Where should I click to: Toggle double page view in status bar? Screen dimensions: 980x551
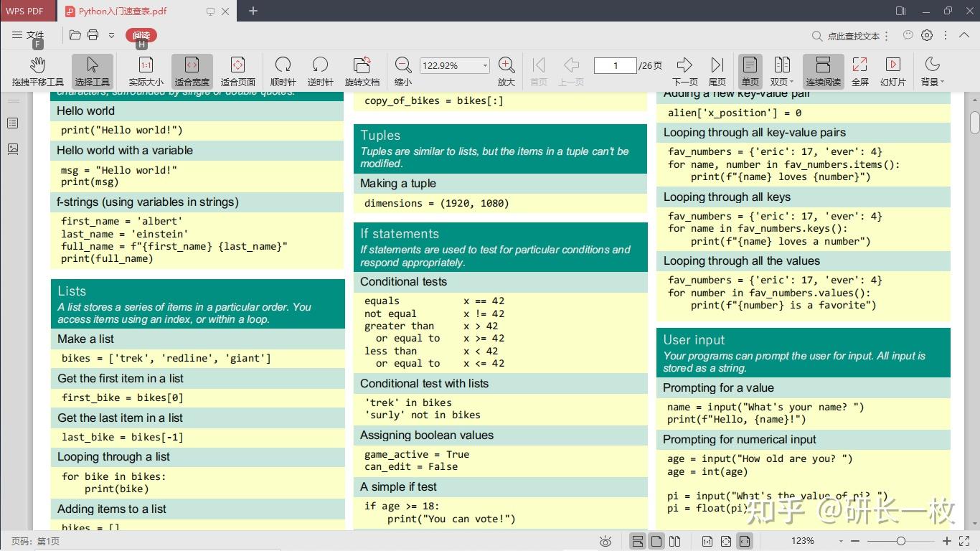click(x=675, y=541)
